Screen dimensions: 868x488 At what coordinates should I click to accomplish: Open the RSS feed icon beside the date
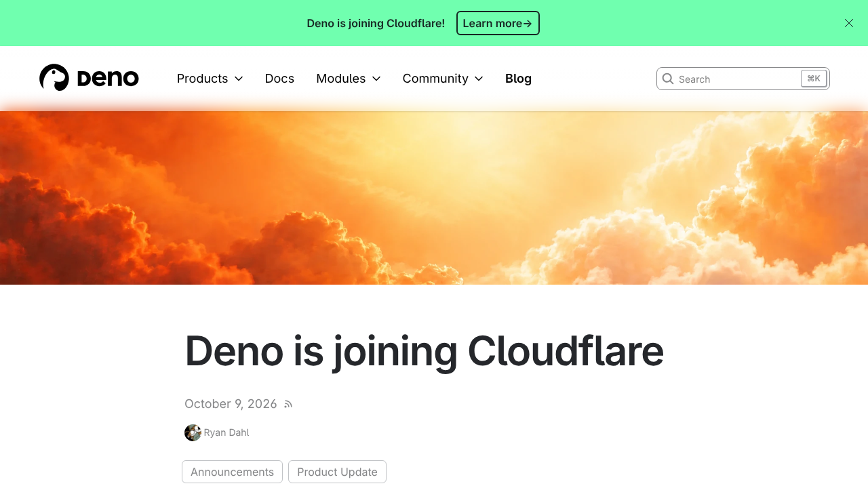point(288,404)
